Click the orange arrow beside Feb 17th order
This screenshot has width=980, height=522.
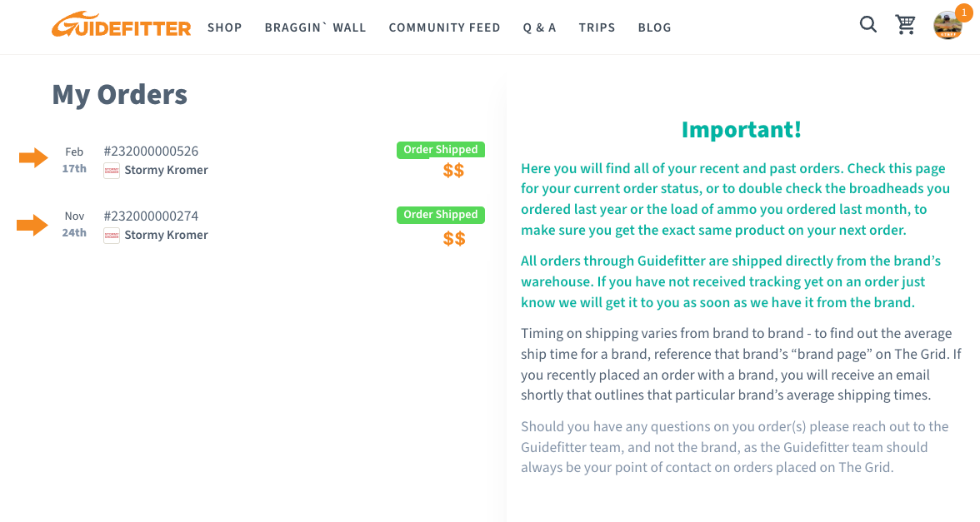(x=33, y=158)
